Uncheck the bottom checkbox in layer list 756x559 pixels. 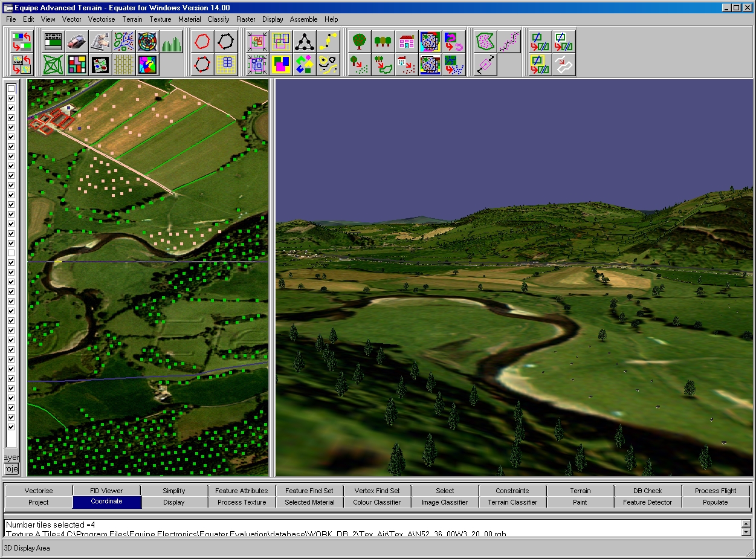click(x=11, y=427)
